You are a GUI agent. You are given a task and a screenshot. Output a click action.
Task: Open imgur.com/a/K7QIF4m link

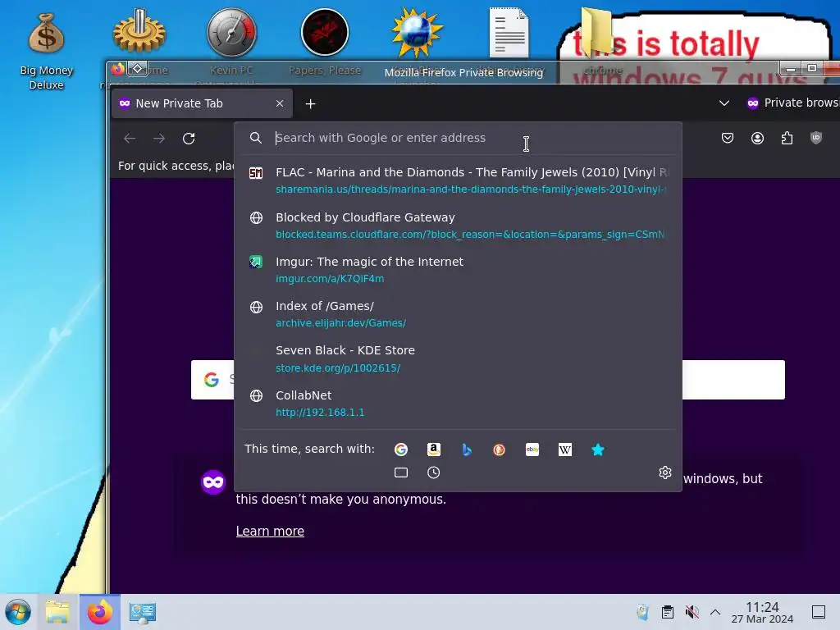(x=330, y=279)
